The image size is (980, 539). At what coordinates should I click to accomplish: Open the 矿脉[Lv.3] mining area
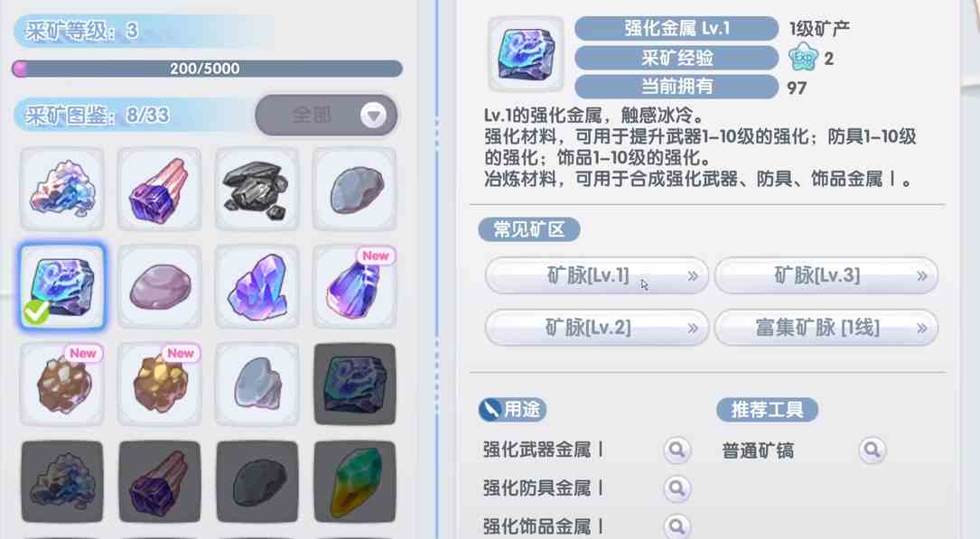pos(826,275)
